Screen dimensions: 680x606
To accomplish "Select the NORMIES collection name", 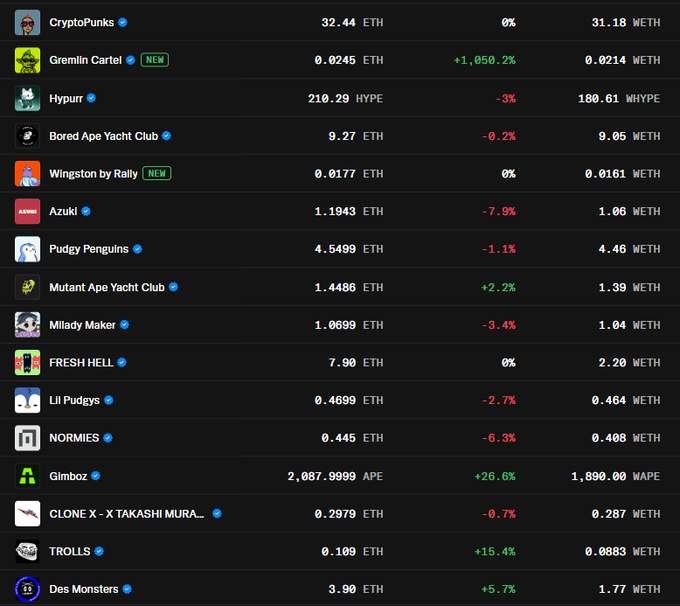I will pos(74,438).
